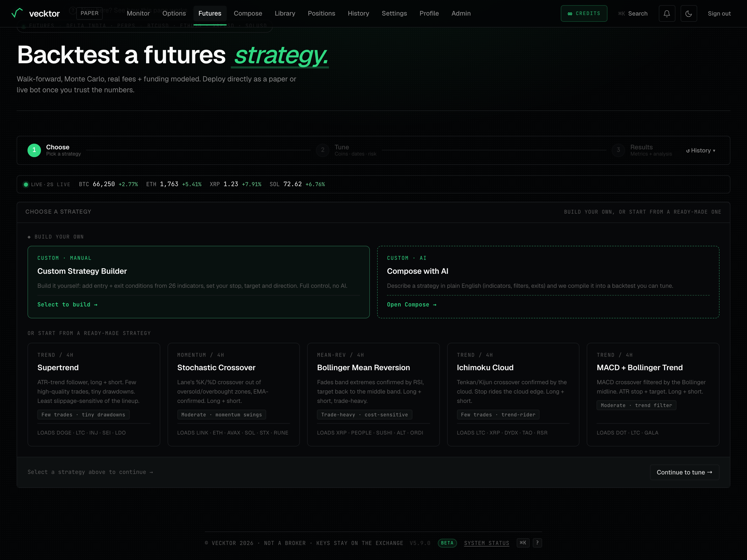Click the SOL 72.62 ticker
Viewport: 747px width, 560px height.
click(297, 184)
